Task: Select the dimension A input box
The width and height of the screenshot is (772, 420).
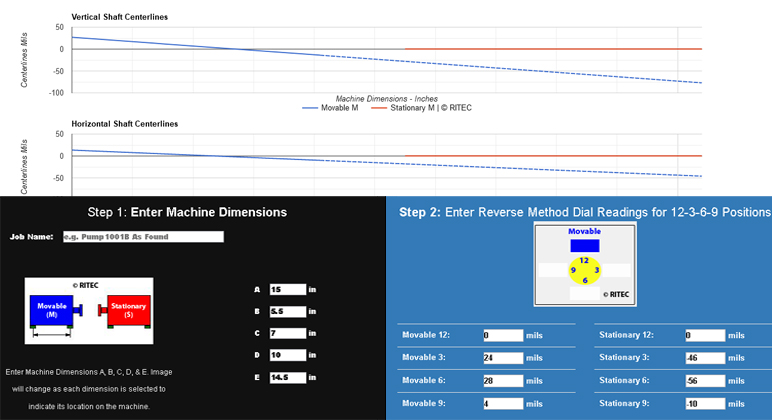Action: pos(287,290)
